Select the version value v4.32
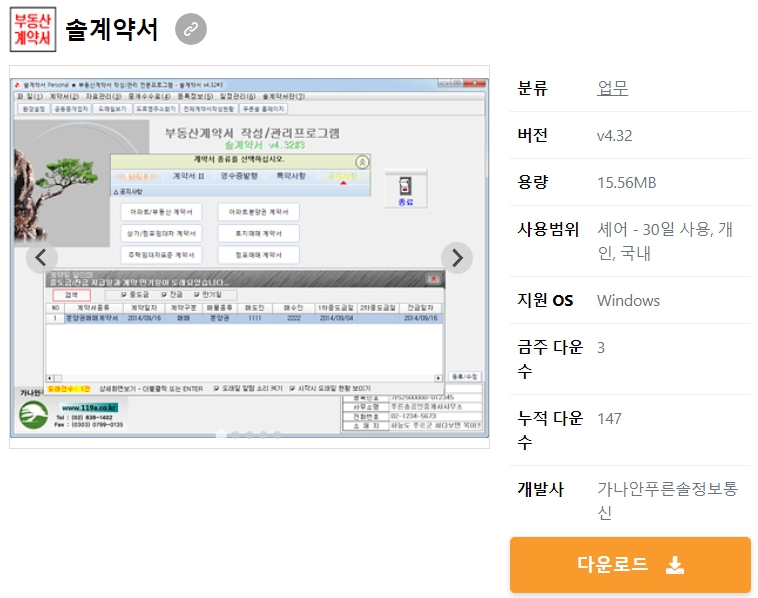The height and width of the screenshot is (598, 758). [x=614, y=135]
